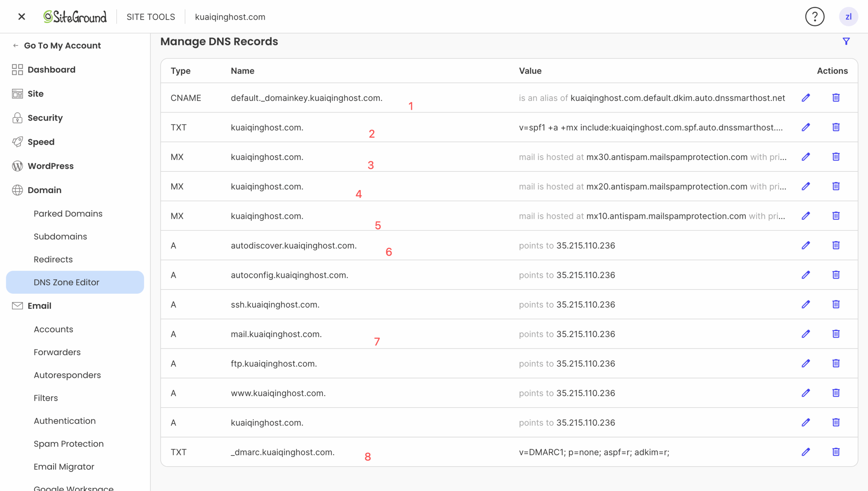Go To My Account link
The height and width of the screenshot is (491, 868).
click(x=62, y=45)
